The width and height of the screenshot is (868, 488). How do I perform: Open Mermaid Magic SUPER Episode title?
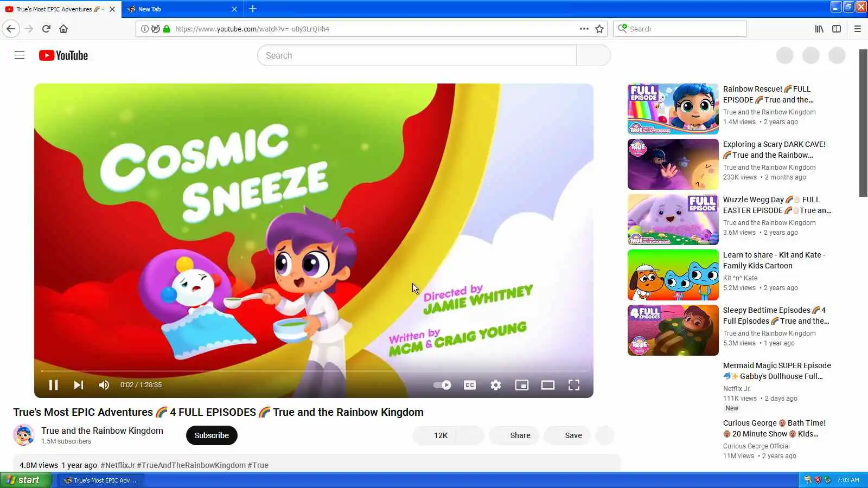[777, 371]
